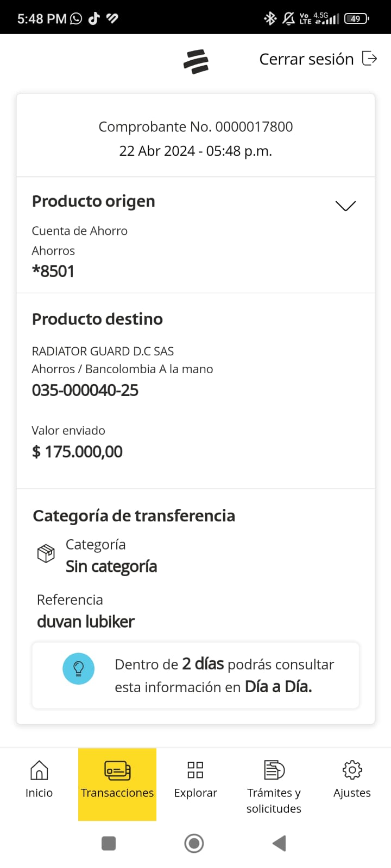Tap the Inicio home icon
This screenshot has height=868, width=391.
(39, 770)
